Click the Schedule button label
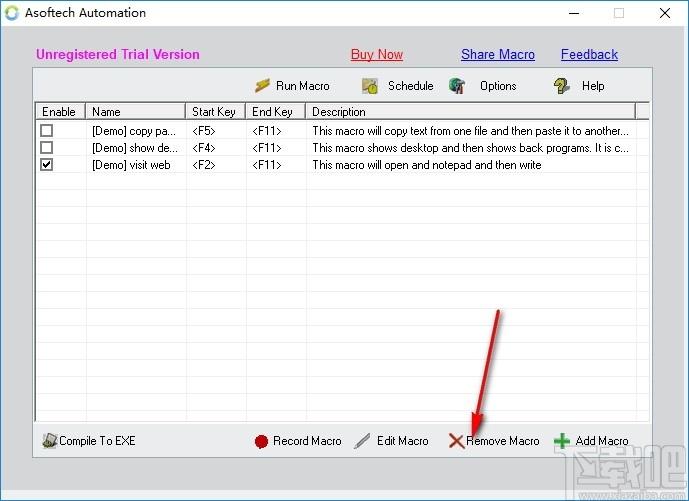This screenshot has width=689, height=501. coord(410,86)
